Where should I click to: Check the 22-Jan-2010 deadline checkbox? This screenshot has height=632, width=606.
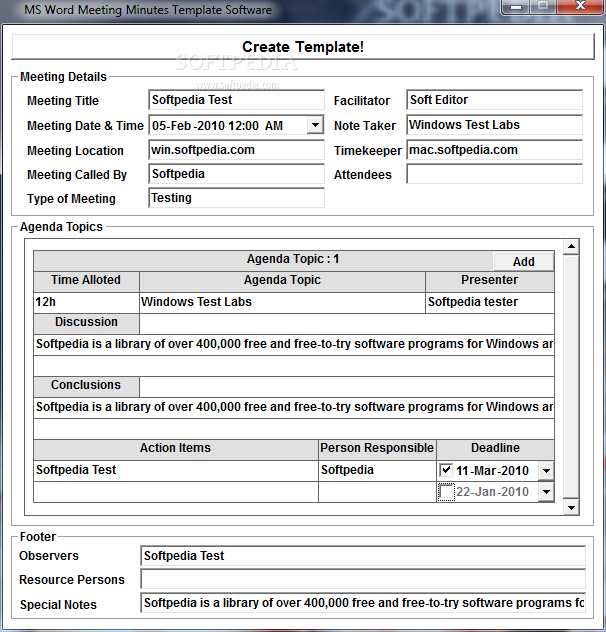tap(446, 492)
